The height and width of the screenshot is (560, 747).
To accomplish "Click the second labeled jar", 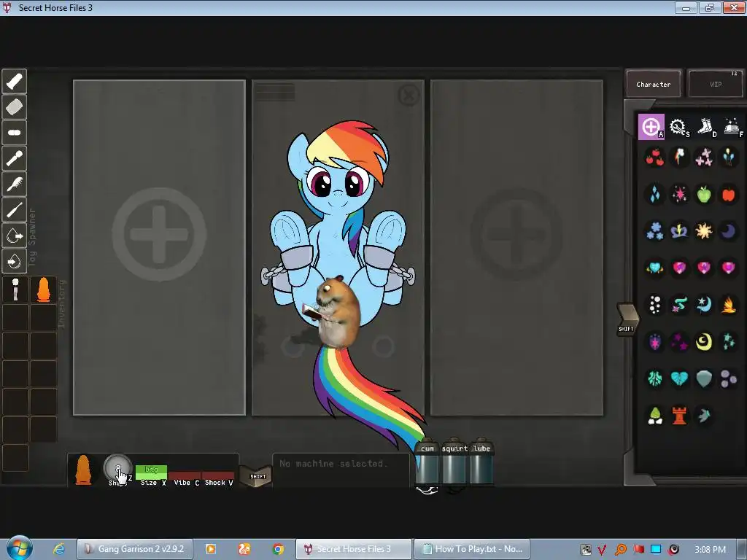I will tap(454, 462).
